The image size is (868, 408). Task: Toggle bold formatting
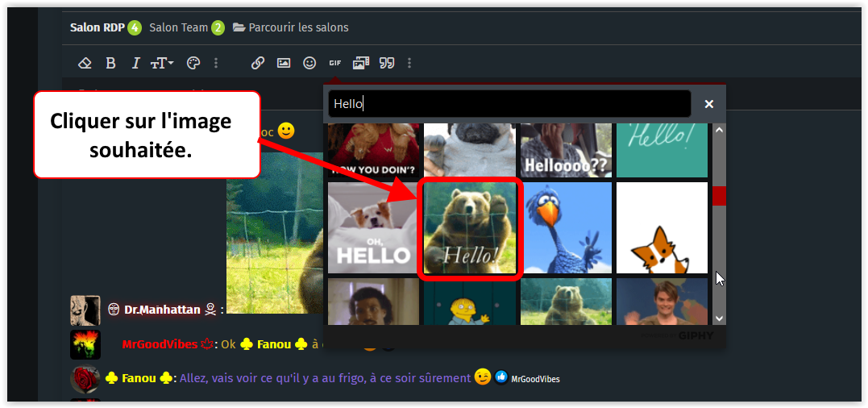(110, 63)
